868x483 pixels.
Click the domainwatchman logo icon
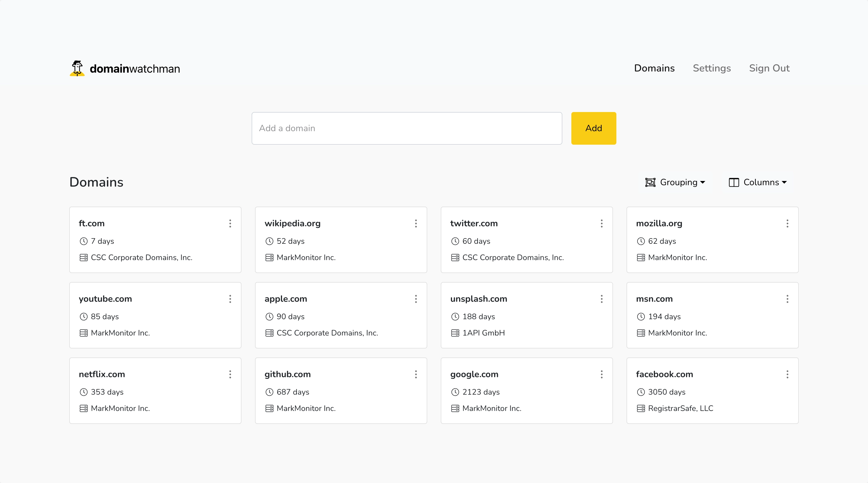(x=77, y=68)
